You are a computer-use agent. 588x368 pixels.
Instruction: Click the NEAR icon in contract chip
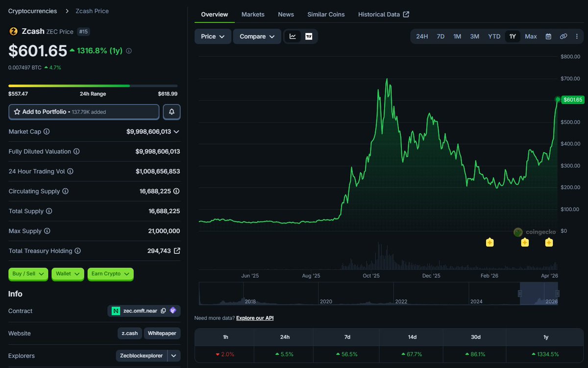click(116, 311)
